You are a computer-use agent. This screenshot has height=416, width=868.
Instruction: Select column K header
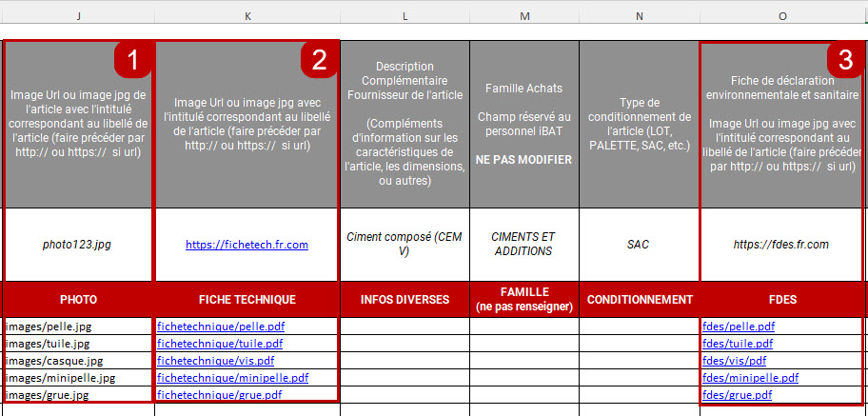click(247, 15)
